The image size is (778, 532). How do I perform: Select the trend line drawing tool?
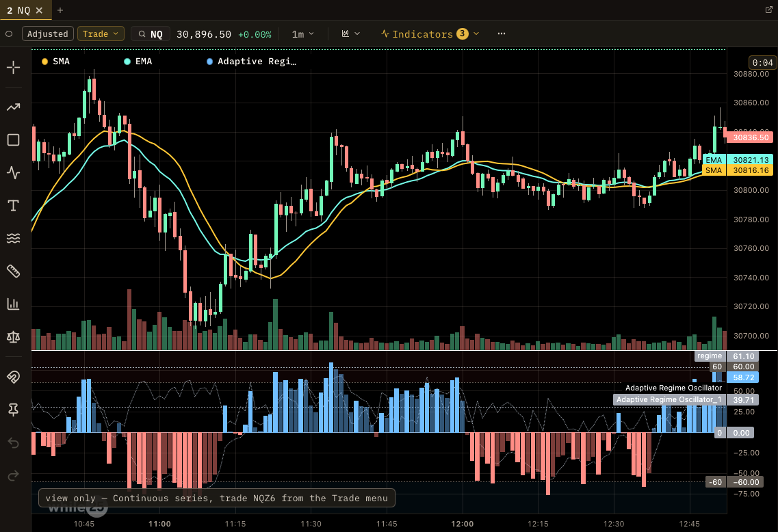pyautogui.click(x=14, y=107)
